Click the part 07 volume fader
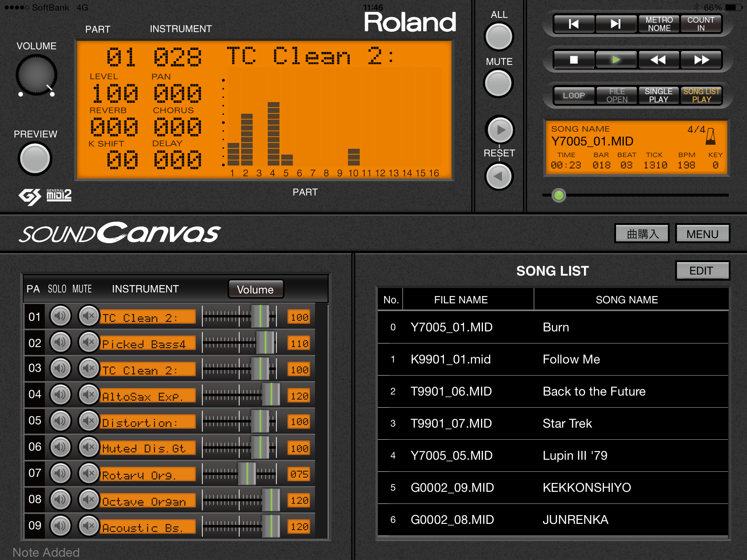The image size is (747, 560). (x=247, y=474)
